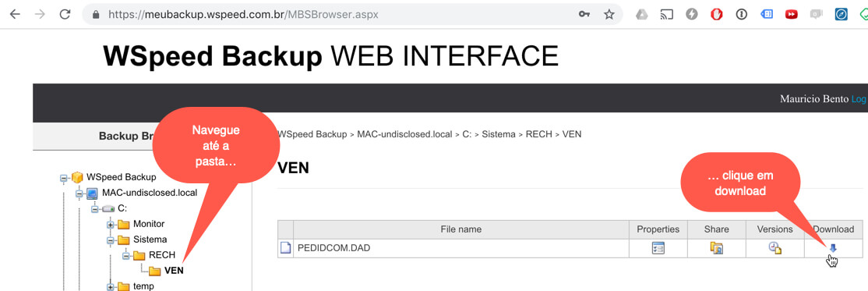The width and height of the screenshot is (868, 291).
Task: Reload the page in the browser
Action: point(65,14)
